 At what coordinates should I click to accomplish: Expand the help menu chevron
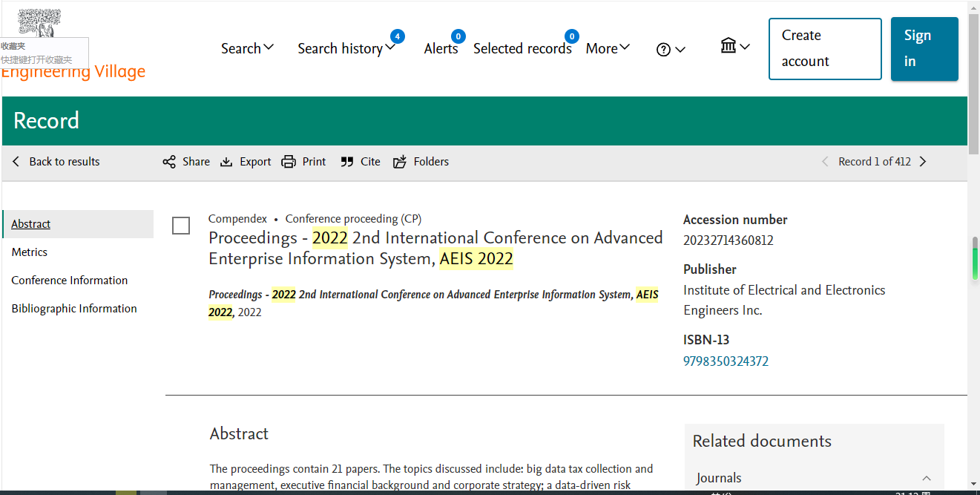pos(680,50)
